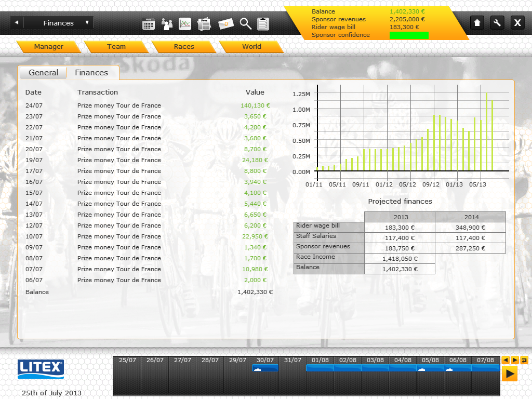Click the green sponsor confidence bar

pos(409,35)
